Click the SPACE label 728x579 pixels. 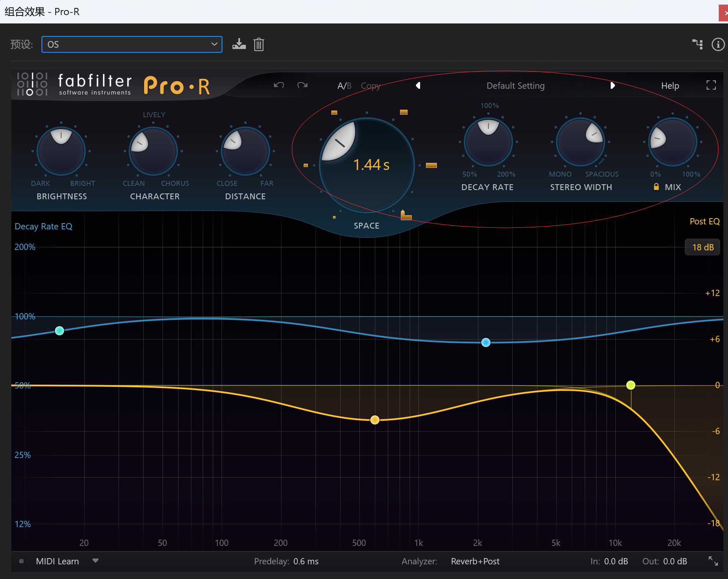pos(367,226)
